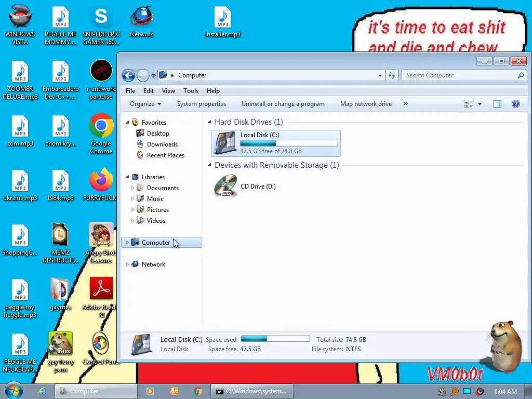Select ukraine.mp3 on the desktop
This screenshot has width=532, height=399.
[20, 185]
